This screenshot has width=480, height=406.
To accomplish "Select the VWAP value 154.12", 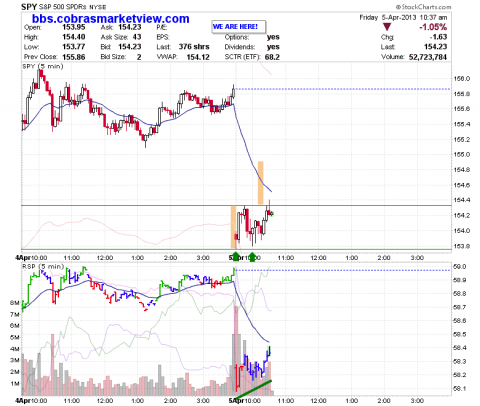I will 198,57.
